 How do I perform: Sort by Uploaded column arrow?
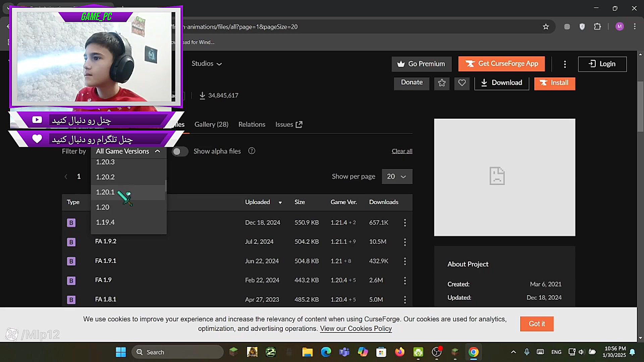click(280, 202)
